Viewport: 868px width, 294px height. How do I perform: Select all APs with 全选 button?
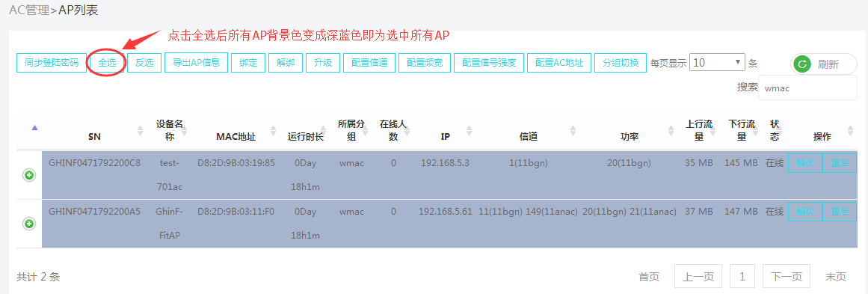pyautogui.click(x=107, y=63)
